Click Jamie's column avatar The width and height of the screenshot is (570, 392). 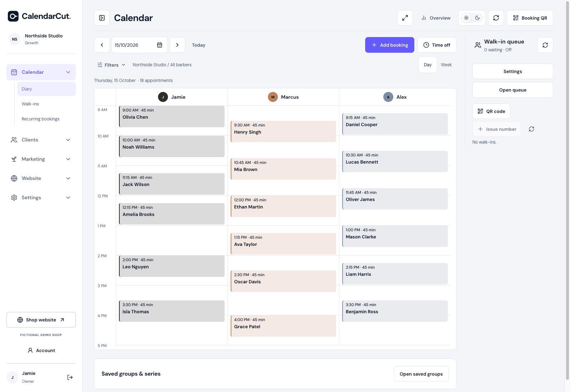(x=163, y=97)
